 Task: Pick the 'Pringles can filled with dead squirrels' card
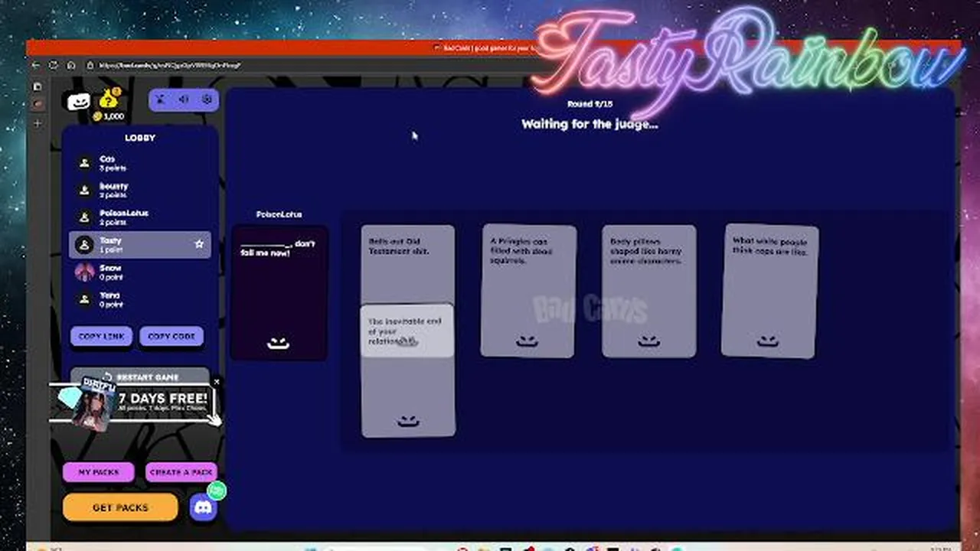point(528,291)
